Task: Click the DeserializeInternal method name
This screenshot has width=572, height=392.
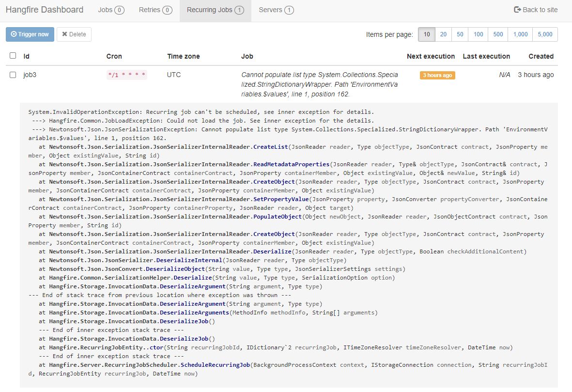Action: [x=189, y=260]
